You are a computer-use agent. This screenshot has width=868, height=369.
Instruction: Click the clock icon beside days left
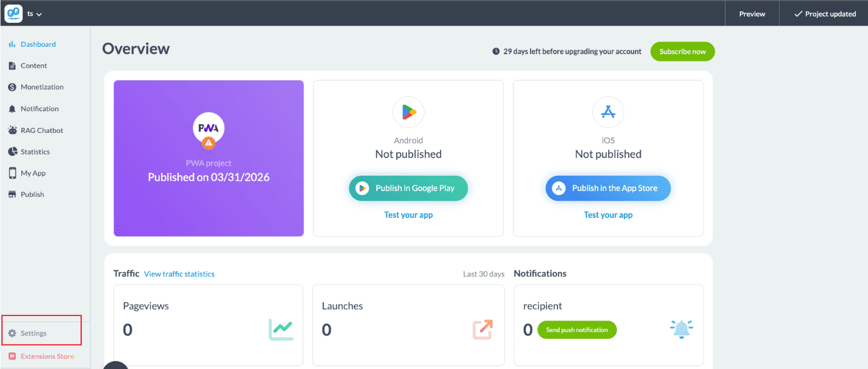click(496, 51)
